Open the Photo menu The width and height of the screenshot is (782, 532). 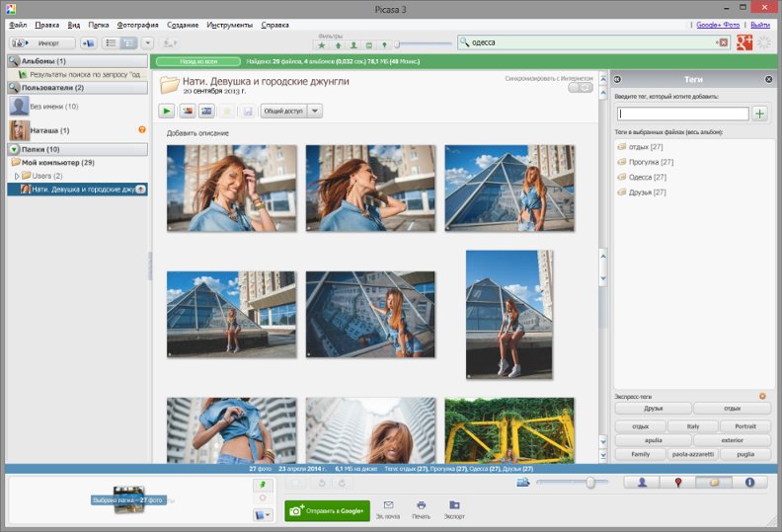pyautogui.click(x=136, y=24)
